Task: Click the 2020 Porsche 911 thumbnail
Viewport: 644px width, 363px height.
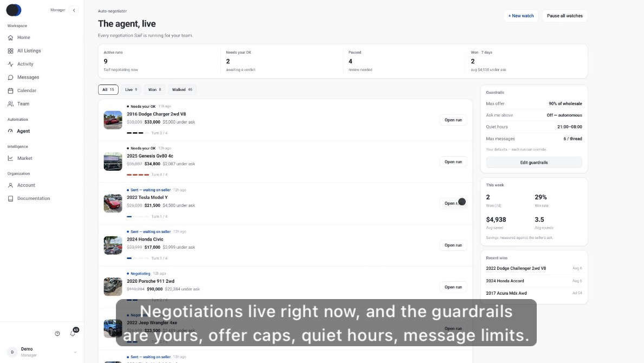Action: tap(113, 287)
